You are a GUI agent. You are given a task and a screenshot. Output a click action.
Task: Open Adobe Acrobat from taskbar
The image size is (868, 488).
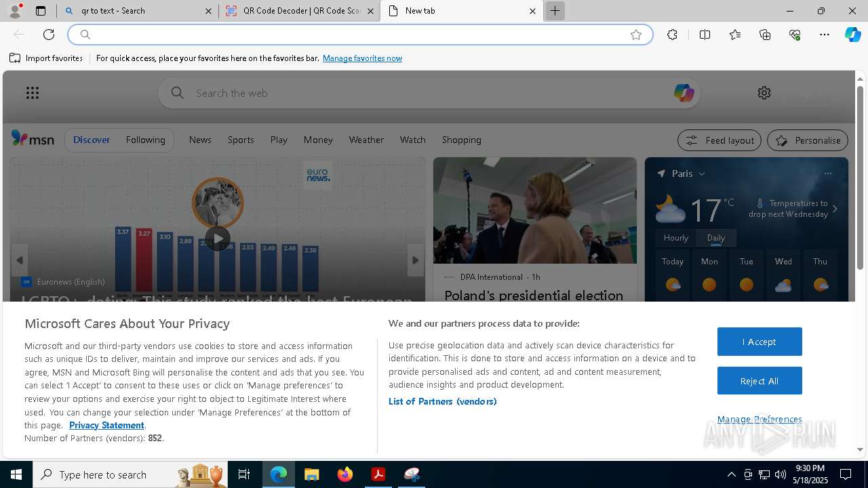378,474
